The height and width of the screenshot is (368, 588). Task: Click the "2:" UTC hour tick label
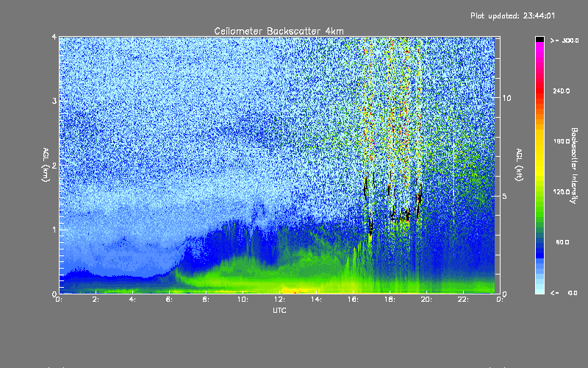pyautogui.click(x=96, y=300)
